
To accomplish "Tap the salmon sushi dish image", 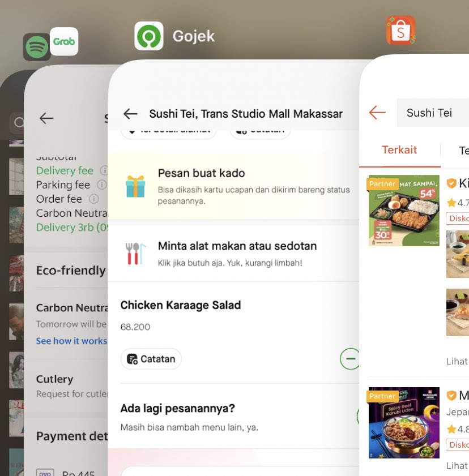I will coord(458,312).
